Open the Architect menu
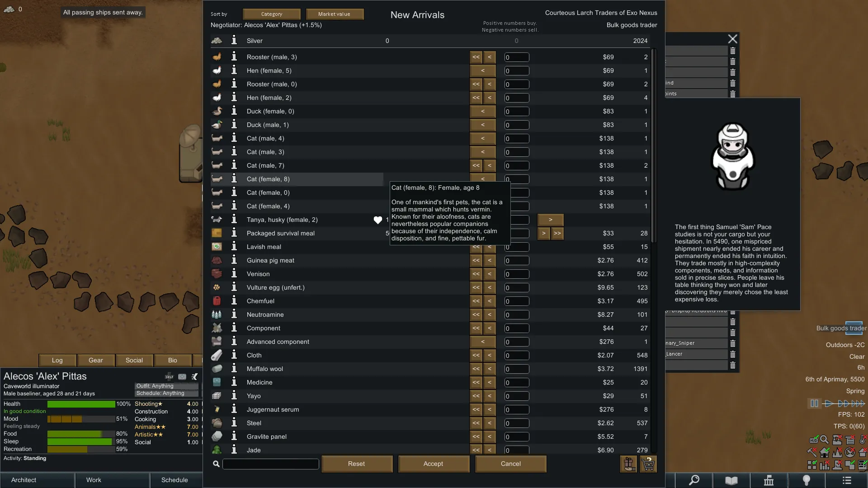 24,480
